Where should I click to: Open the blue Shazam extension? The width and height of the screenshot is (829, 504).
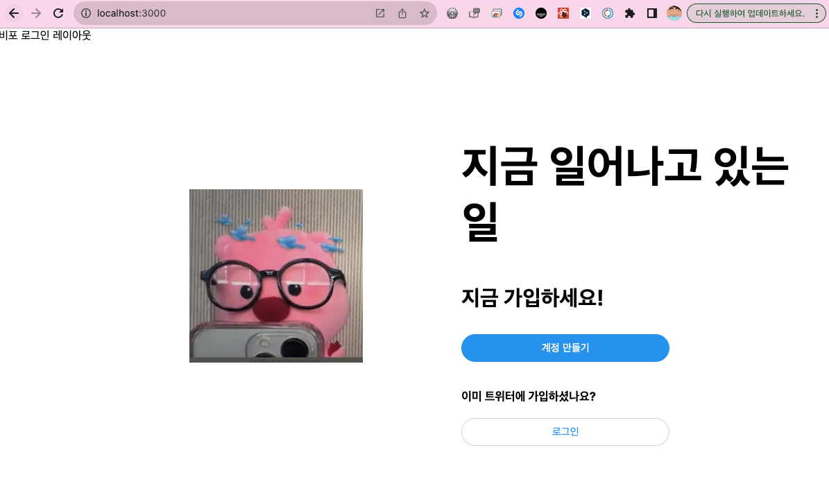(519, 13)
